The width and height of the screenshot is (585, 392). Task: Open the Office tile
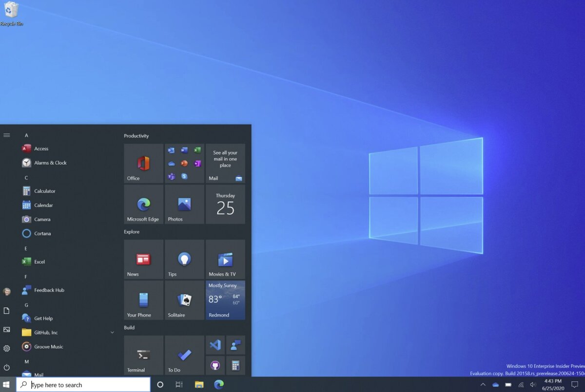click(x=143, y=163)
